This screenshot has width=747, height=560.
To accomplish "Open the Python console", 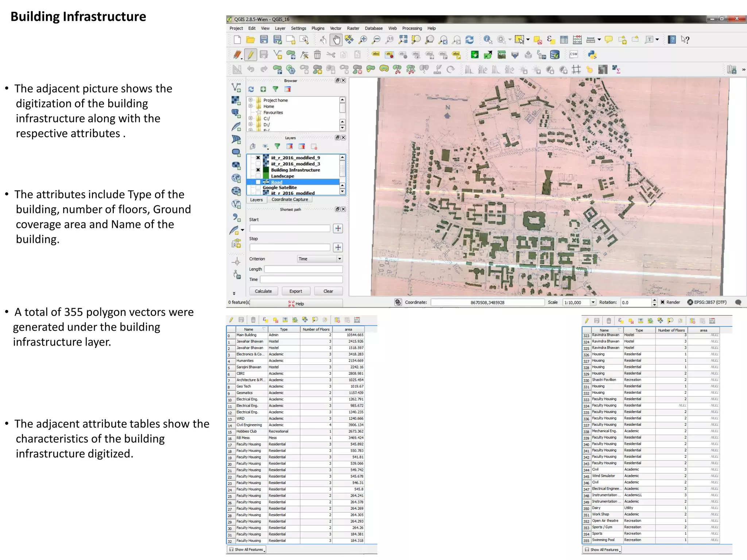I will click(592, 55).
